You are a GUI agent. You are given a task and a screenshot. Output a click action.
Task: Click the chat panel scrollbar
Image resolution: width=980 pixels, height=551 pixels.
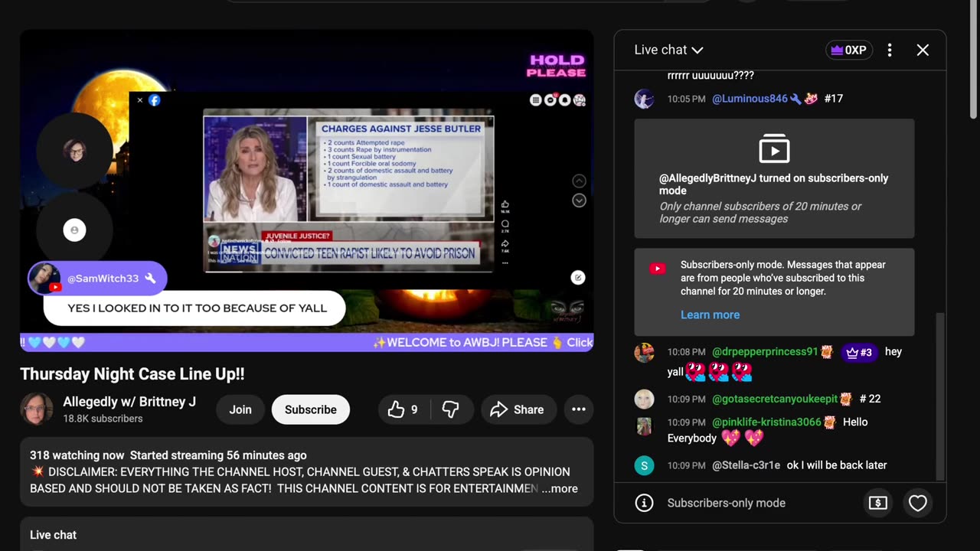(940, 396)
